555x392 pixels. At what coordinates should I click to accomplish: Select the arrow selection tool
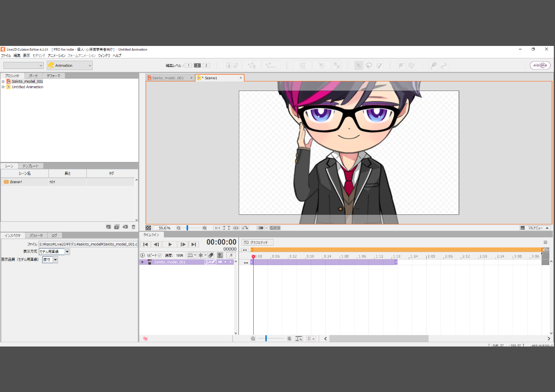click(x=359, y=65)
